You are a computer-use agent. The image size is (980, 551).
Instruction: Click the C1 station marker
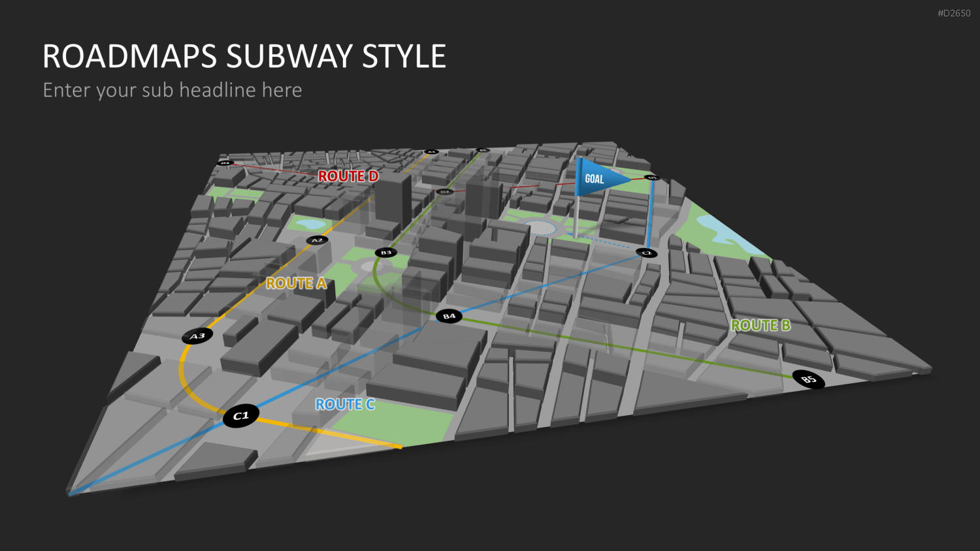pyautogui.click(x=240, y=416)
